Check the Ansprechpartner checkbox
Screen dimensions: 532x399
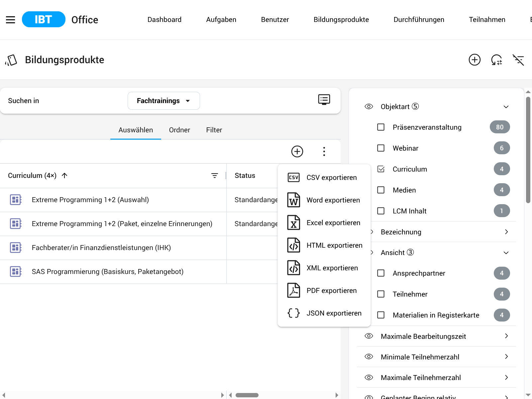point(381,273)
